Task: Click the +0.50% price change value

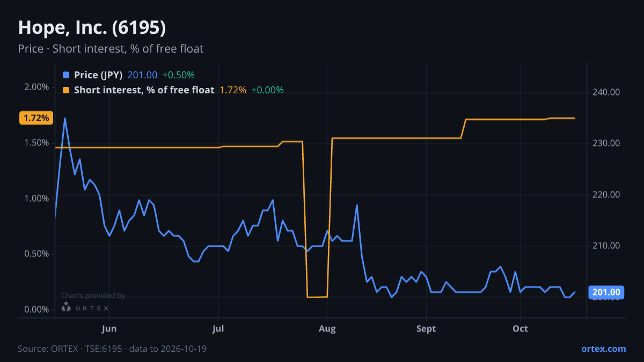Action: 178,75
